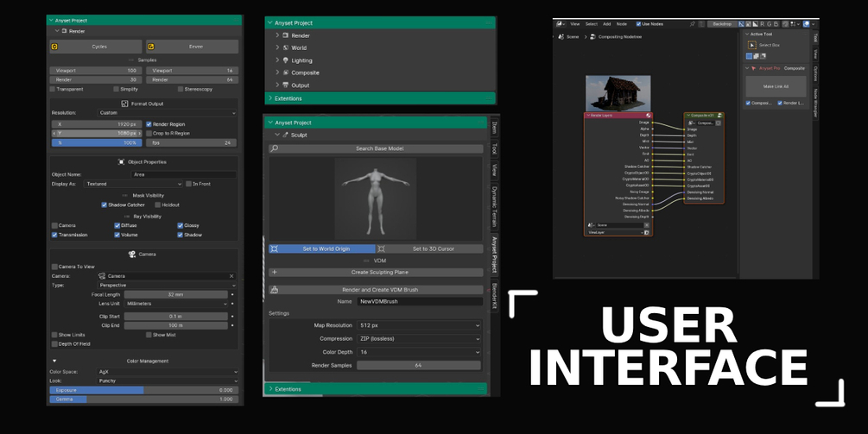The height and width of the screenshot is (434, 868).
Task: Open the Compression ZIP (lossless) dropdown
Action: click(x=419, y=339)
